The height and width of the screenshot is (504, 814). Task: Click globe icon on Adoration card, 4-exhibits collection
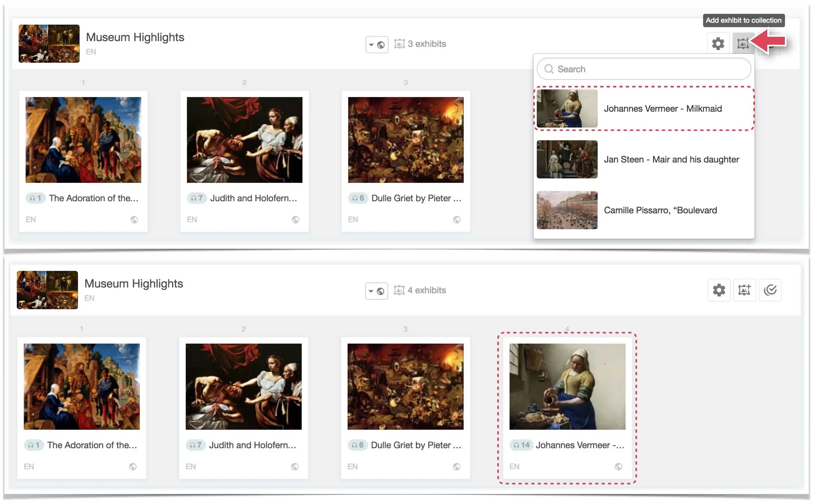(x=133, y=466)
